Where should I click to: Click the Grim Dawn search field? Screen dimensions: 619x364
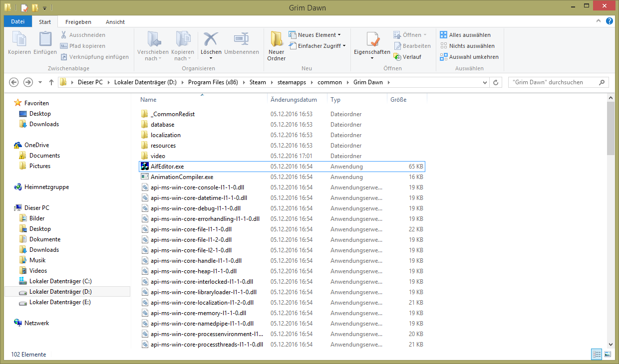coord(553,82)
